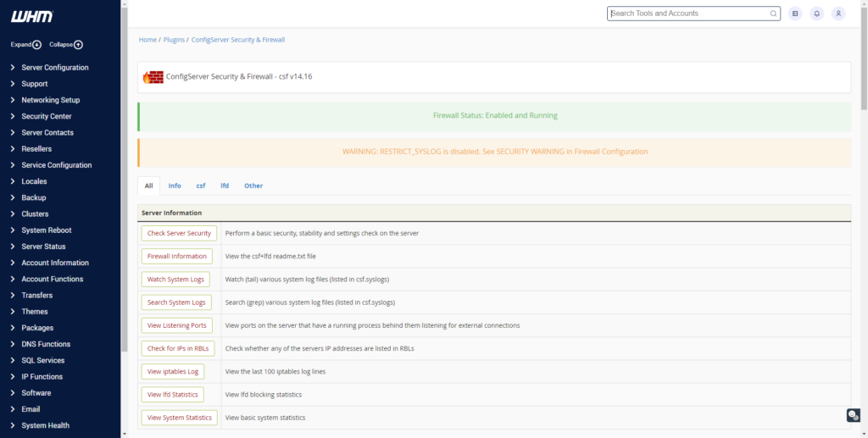The height and width of the screenshot is (438, 868).
Task: Click "View the last 100 iptables log lines"
Action: [x=275, y=372]
